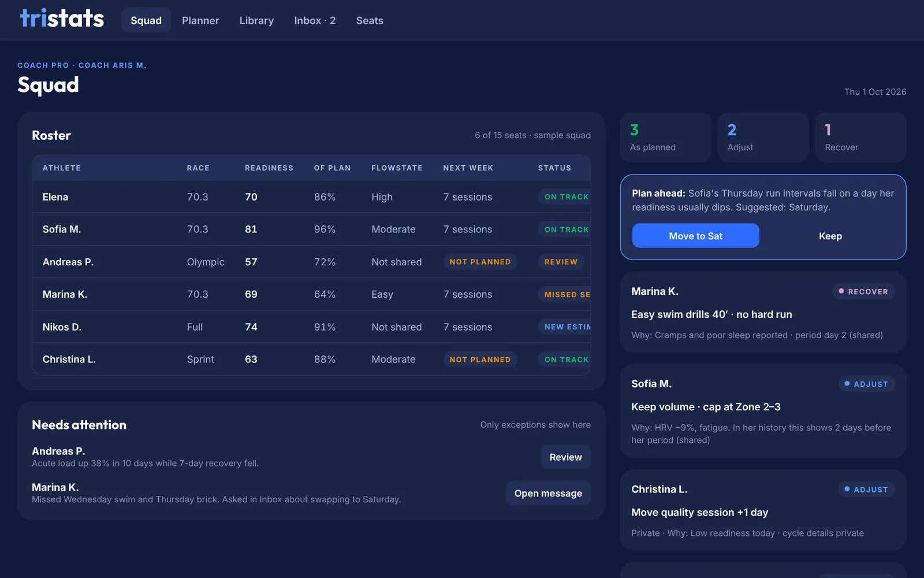Image resolution: width=924 pixels, height=578 pixels.
Task: Click the Next Week column header
Action: tap(468, 168)
